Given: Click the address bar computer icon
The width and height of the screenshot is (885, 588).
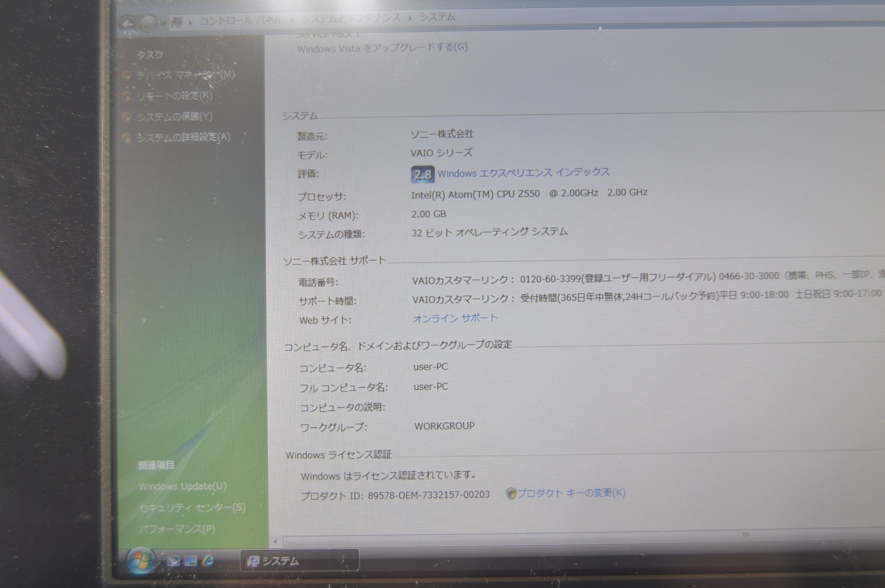Looking at the screenshot, I should tap(177, 22).
